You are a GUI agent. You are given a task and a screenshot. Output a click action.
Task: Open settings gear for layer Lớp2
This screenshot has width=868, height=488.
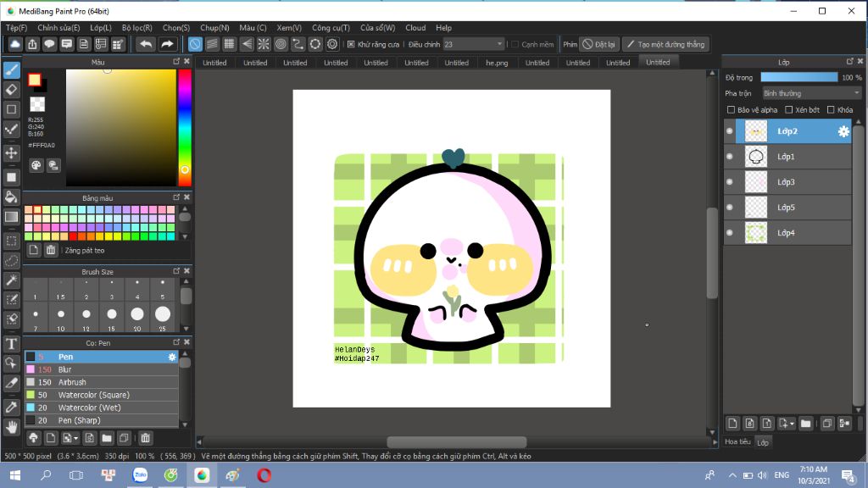point(843,131)
